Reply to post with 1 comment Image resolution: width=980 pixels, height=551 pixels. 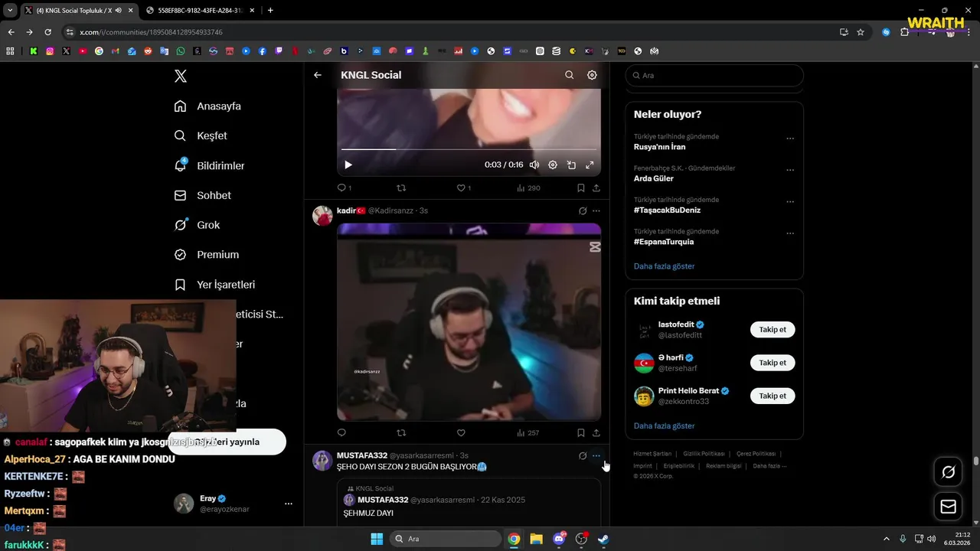344,187
